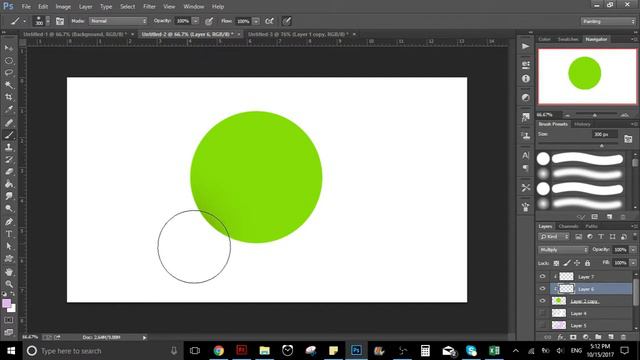Delete layer with trash icon
The width and height of the screenshot is (640, 360).
point(623,337)
